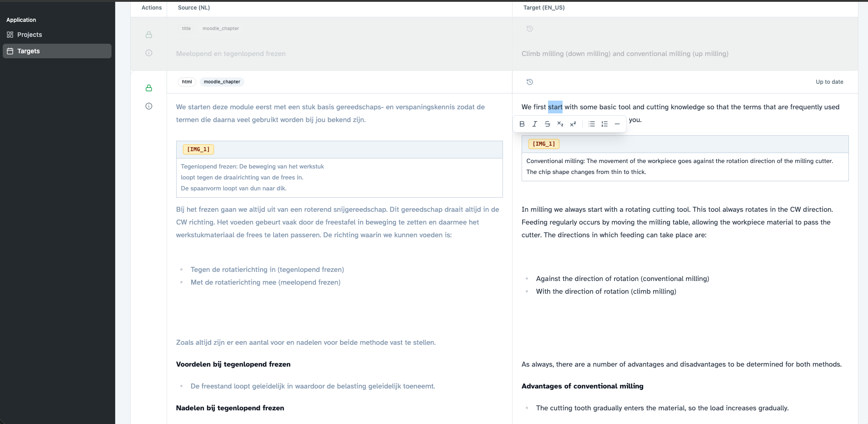
Task: Insert bulleted list from toolbar
Action: pyautogui.click(x=592, y=124)
